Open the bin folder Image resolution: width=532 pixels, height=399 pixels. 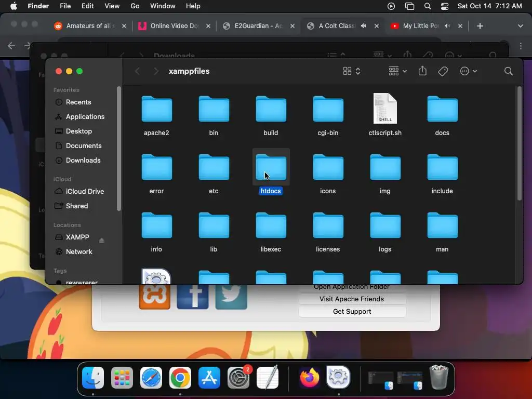click(x=214, y=109)
